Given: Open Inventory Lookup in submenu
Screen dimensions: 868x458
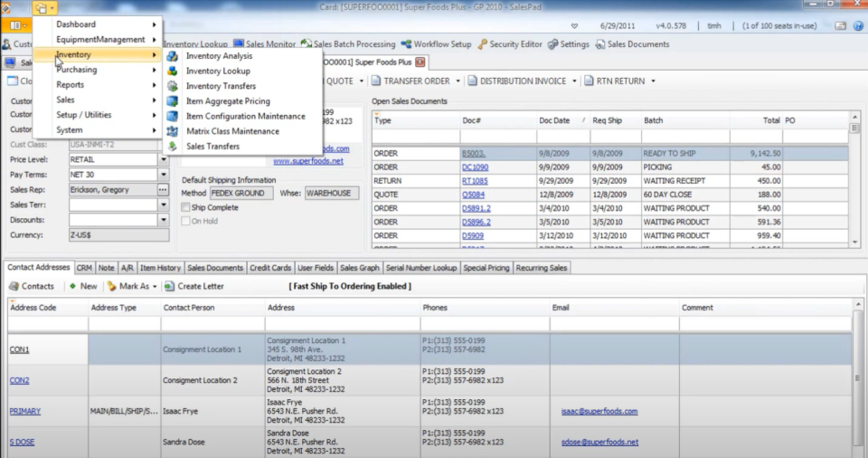Looking at the screenshot, I should pos(218,71).
